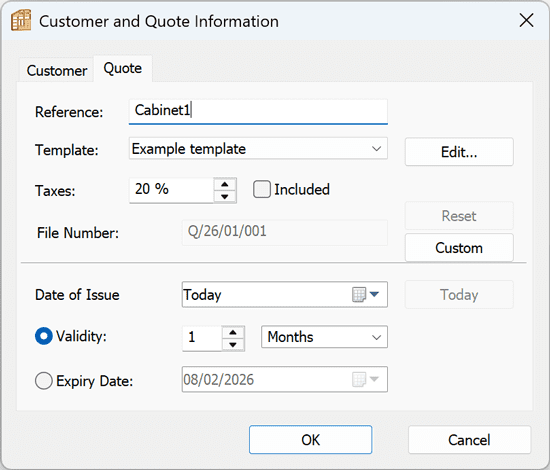Screen dimensions: 550x470
Task: Click the File Number: label text
Action: click(78, 233)
